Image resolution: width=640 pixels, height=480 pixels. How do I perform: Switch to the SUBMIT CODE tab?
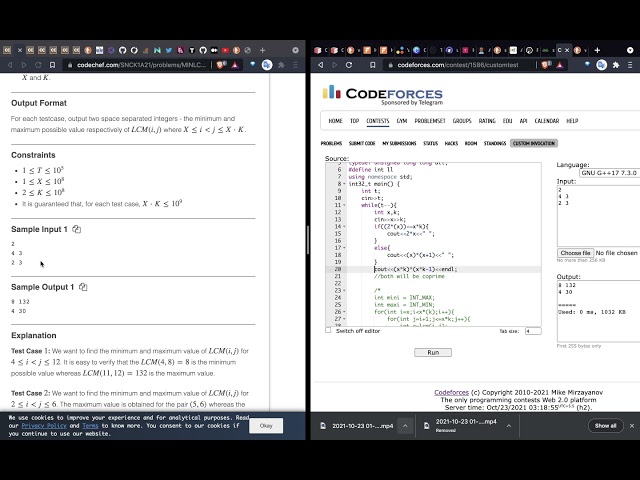coord(362,143)
